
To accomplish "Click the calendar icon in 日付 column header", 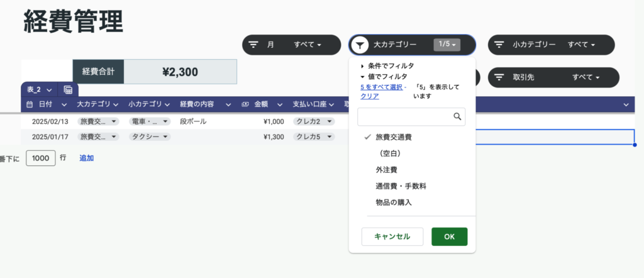I will 29,104.
